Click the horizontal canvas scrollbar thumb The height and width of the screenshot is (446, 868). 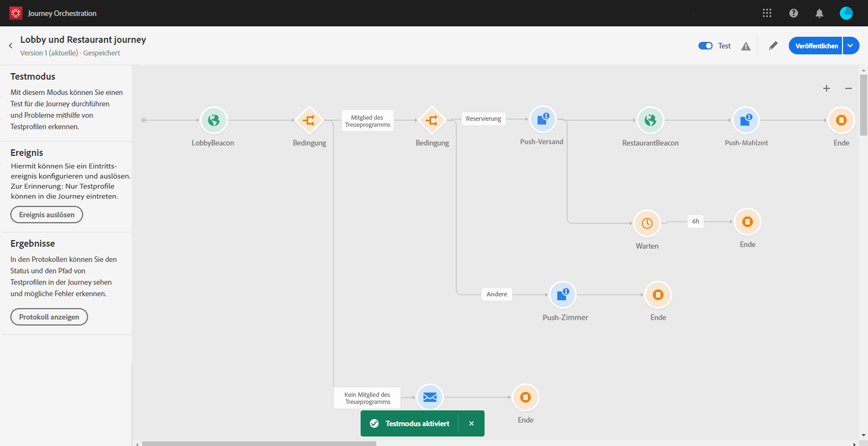pyautogui.click(x=258, y=443)
